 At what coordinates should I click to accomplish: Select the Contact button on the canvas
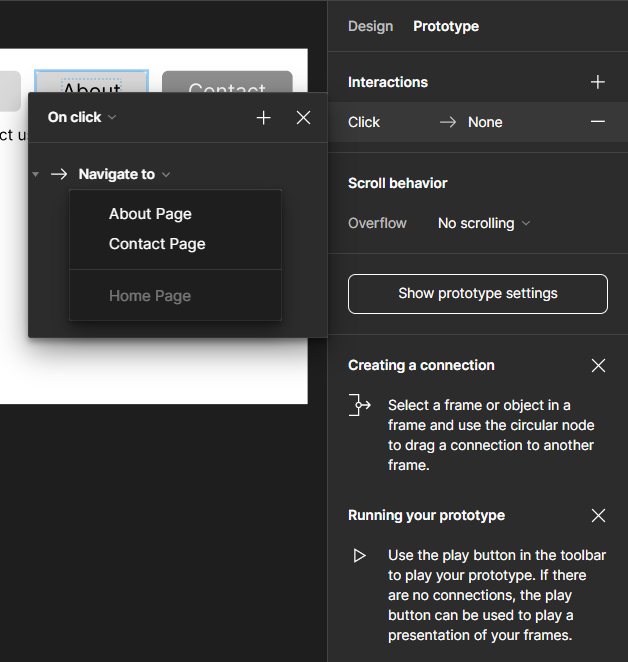tap(227, 82)
